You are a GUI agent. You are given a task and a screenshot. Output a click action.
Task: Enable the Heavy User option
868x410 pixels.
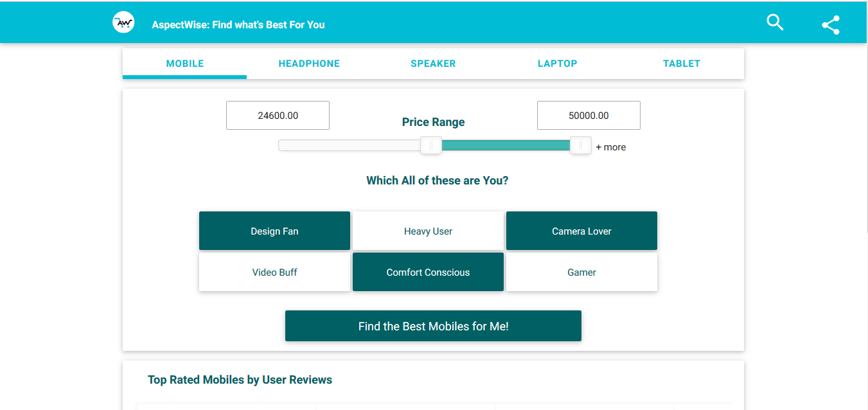point(428,231)
